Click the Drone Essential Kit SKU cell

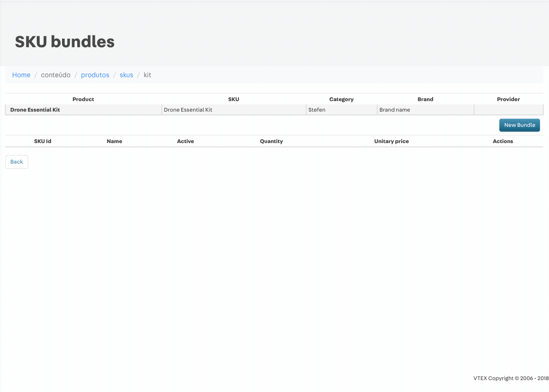234,110
